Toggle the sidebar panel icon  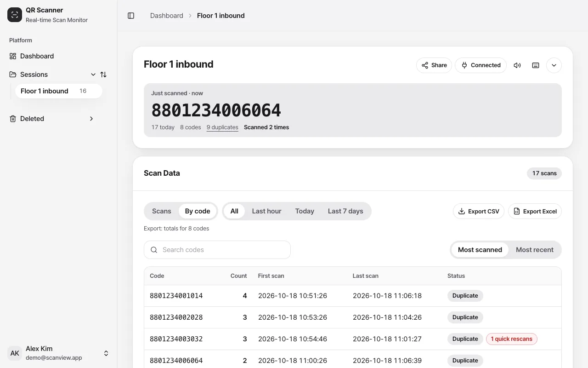coord(131,16)
